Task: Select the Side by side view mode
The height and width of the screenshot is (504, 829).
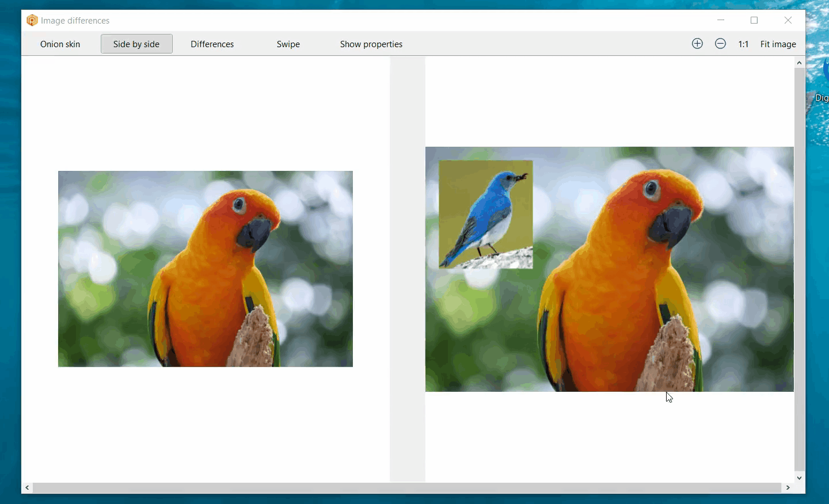Action: (136, 44)
